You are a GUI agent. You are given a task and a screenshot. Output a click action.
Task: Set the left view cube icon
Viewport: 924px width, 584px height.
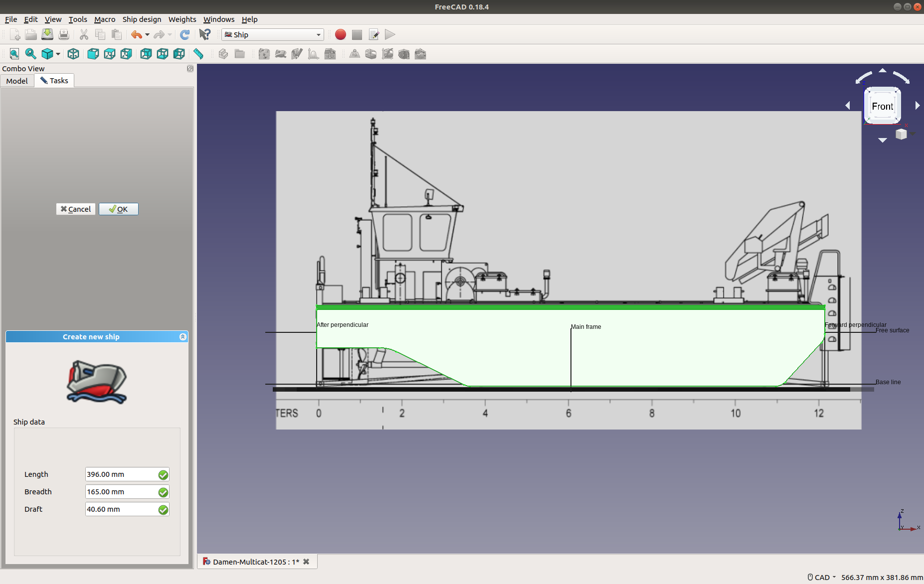tap(179, 54)
